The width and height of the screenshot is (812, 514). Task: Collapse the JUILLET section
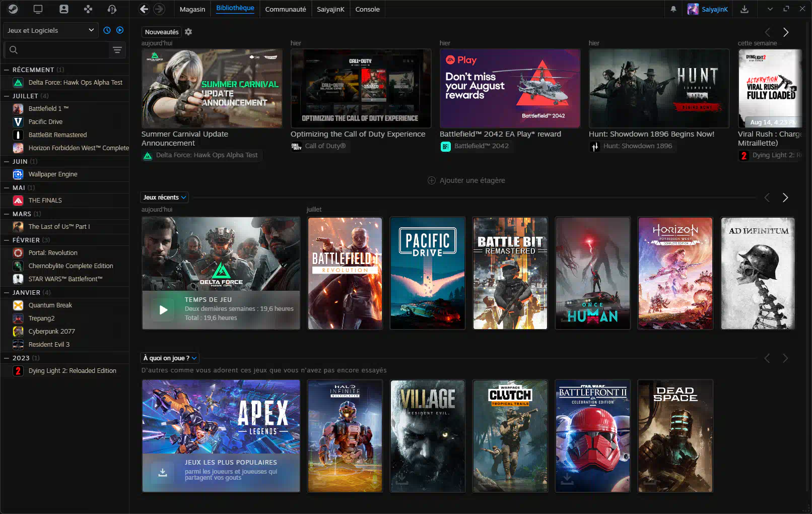7,96
